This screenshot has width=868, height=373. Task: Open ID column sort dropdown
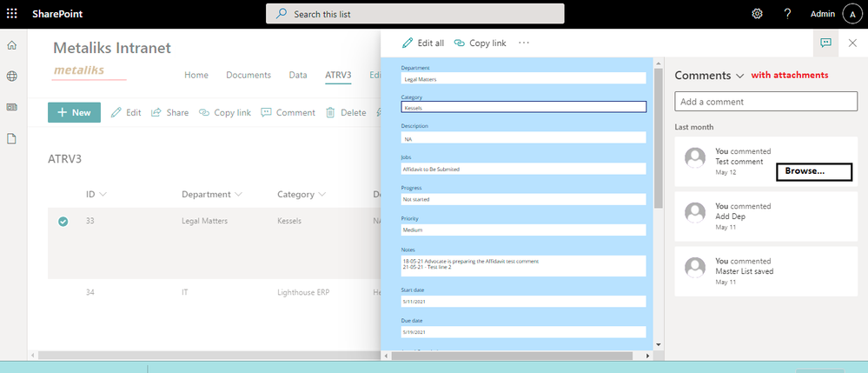pyautogui.click(x=102, y=195)
